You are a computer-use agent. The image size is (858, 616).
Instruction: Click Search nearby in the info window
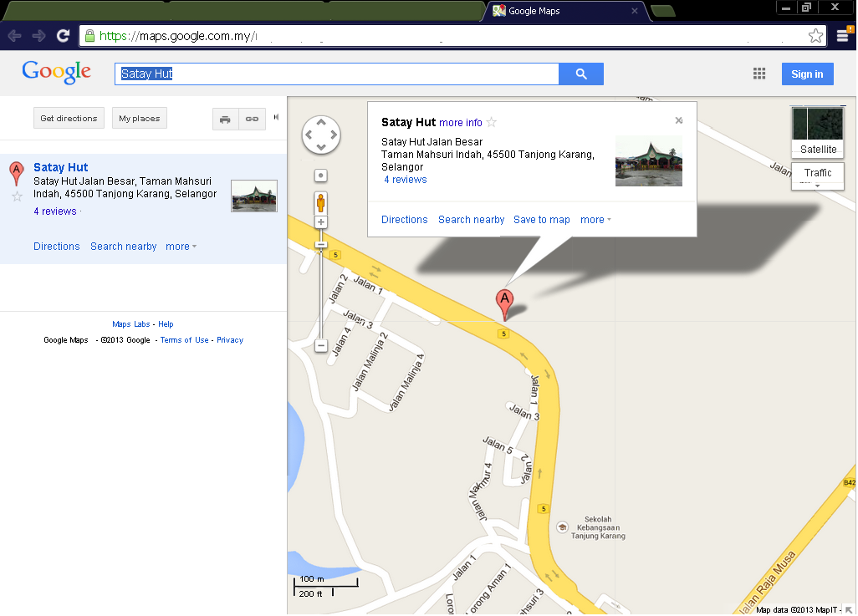[471, 220]
